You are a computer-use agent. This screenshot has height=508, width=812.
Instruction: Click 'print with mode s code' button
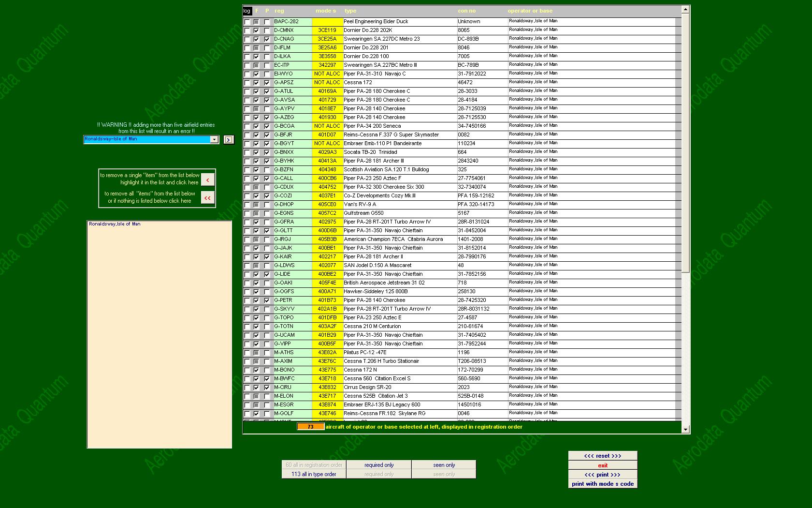[603, 484]
